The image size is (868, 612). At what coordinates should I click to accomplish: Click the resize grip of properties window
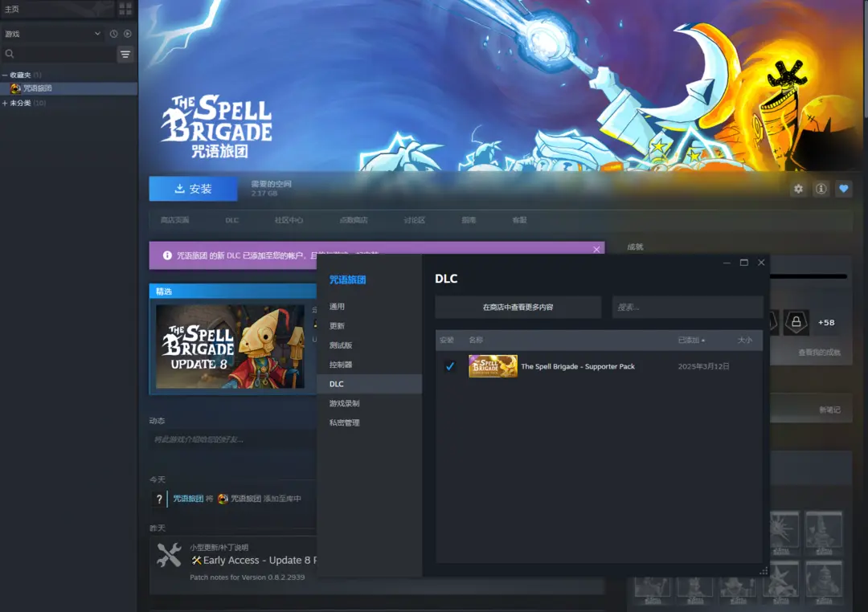pos(764,571)
